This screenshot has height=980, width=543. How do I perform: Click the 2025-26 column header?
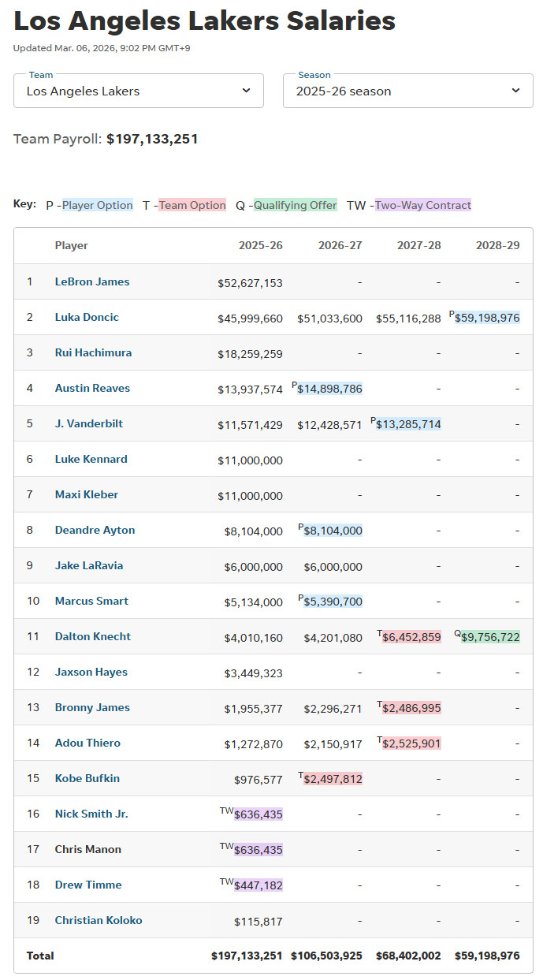(260, 245)
